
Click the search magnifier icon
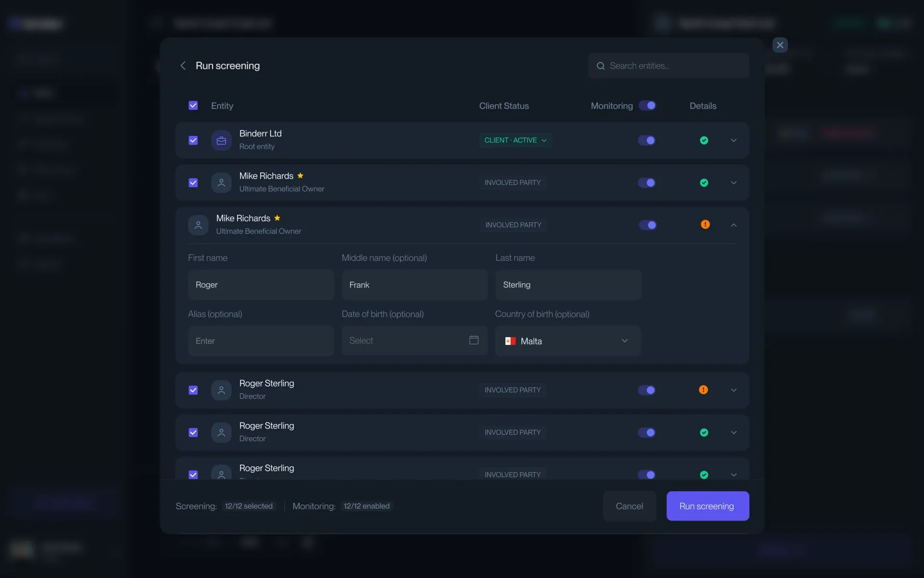point(601,66)
